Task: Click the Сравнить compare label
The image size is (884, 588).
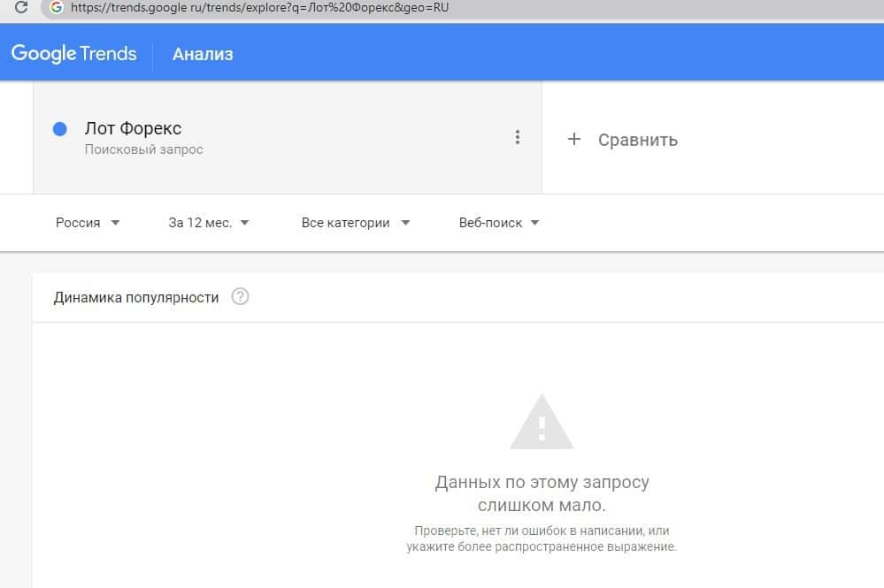Action: point(637,140)
